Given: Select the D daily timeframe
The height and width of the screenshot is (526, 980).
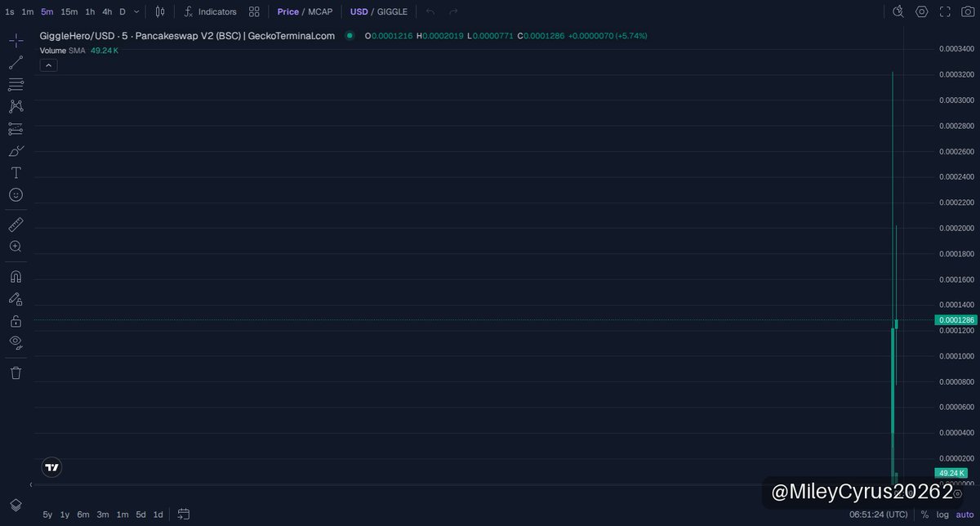Looking at the screenshot, I should 122,11.
